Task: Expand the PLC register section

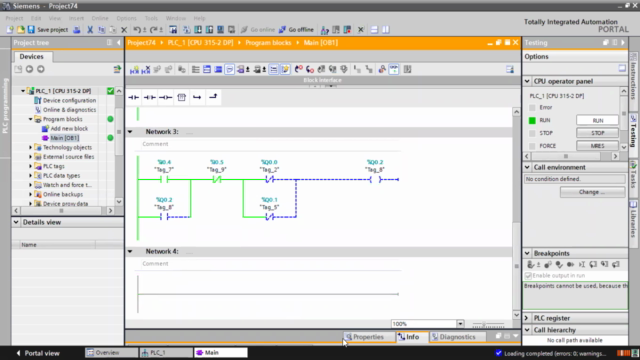Action: pos(527,318)
